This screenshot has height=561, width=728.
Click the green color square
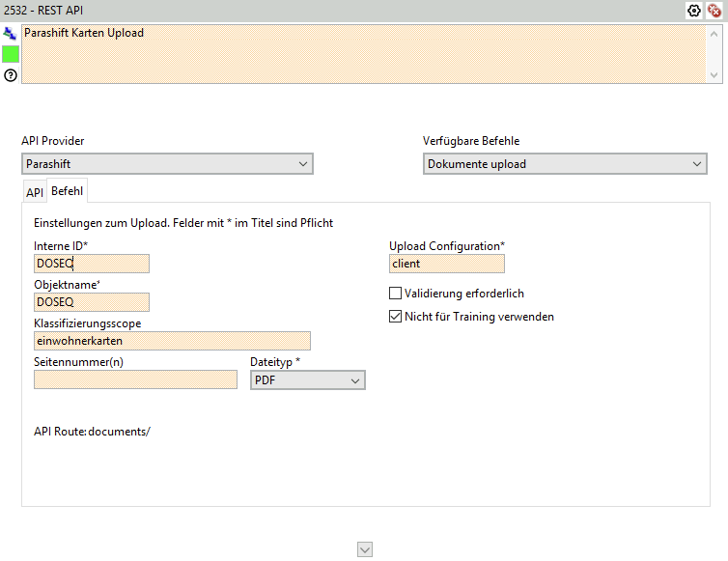coord(11,54)
